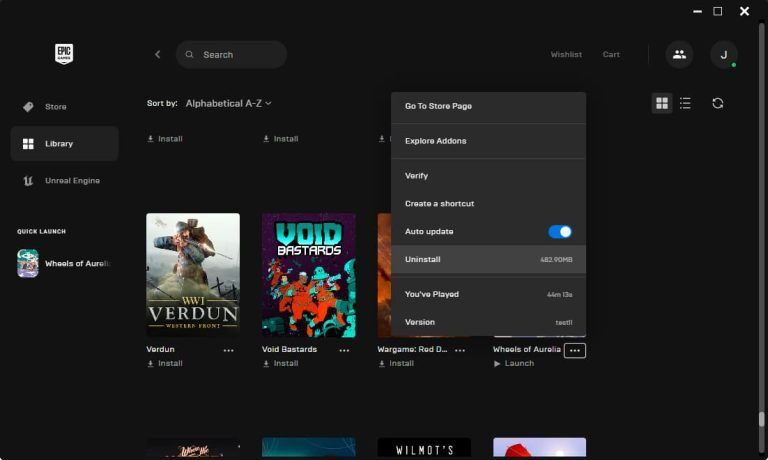Select Go To Store Page

(x=488, y=106)
